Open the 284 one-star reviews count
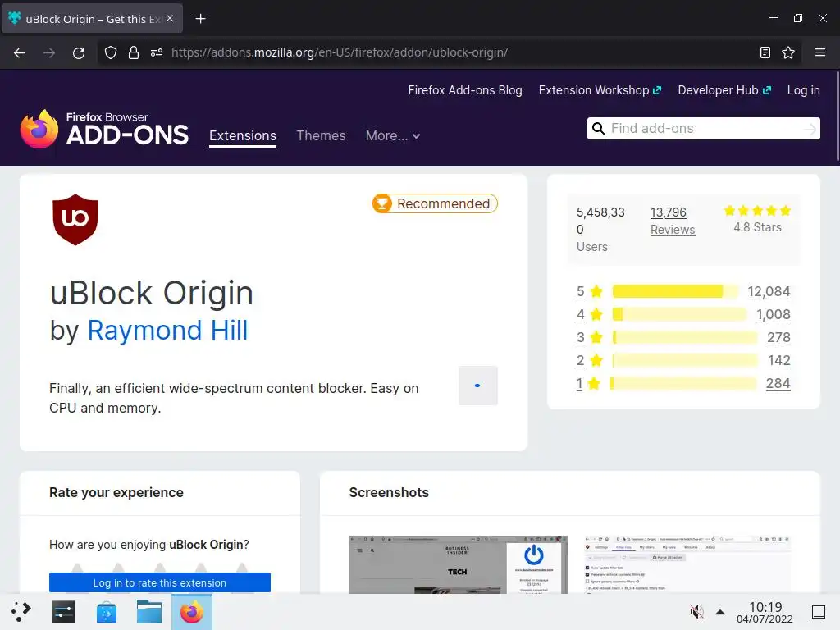Screen dimensions: 840x630 [x=778, y=384]
